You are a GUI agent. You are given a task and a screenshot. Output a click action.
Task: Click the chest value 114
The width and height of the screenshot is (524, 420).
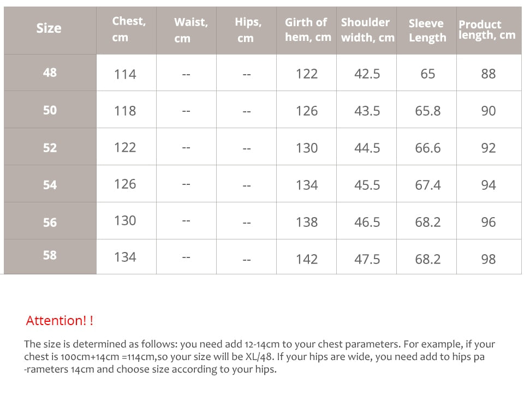click(x=125, y=74)
